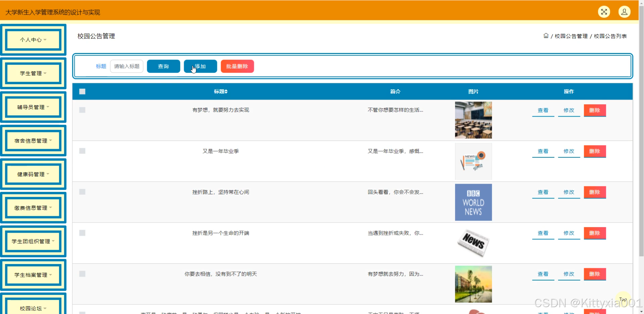Check the box for 有梦想，就要努力去实现 row
Image resolution: width=644 pixels, height=314 pixels.
82,110
